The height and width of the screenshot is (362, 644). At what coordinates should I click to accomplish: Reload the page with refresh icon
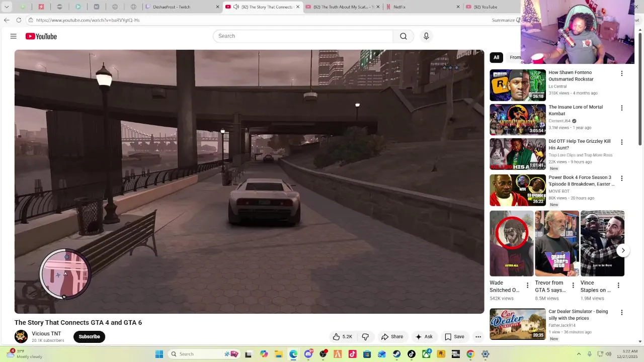point(19,20)
